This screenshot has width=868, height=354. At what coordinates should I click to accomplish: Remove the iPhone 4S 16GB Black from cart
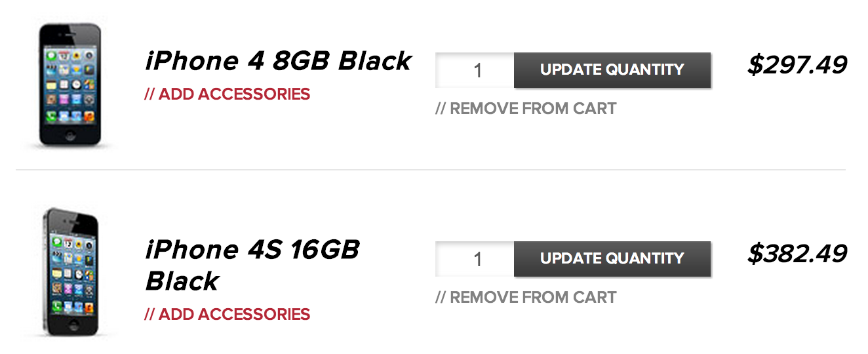click(x=526, y=298)
